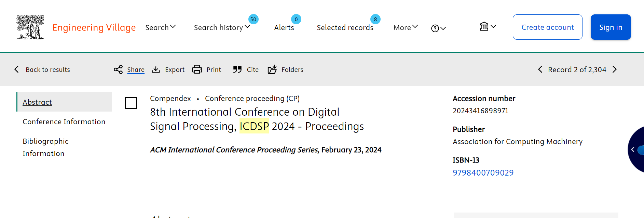Click the alerts count badge 0
This screenshot has height=218, width=644.
click(x=296, y=19)
